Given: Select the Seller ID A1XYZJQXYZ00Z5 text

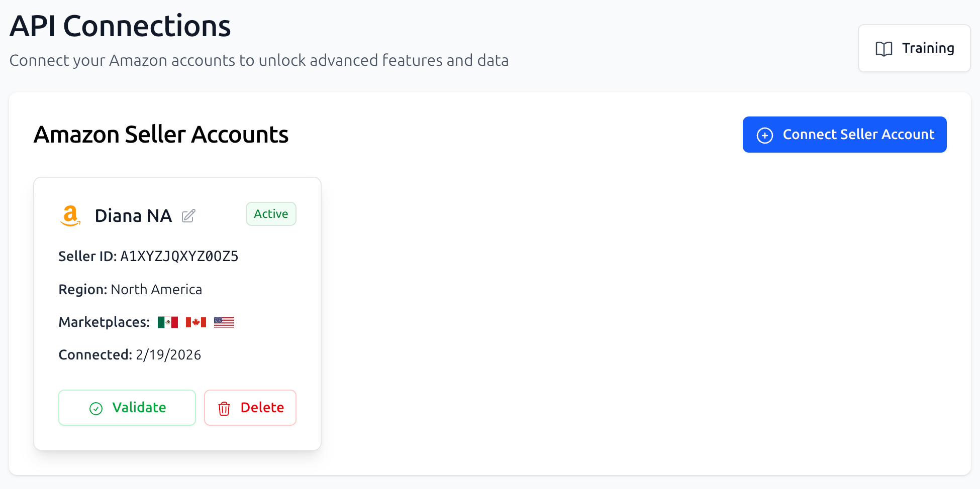Looking at the screenshot, I should point(179,256).
